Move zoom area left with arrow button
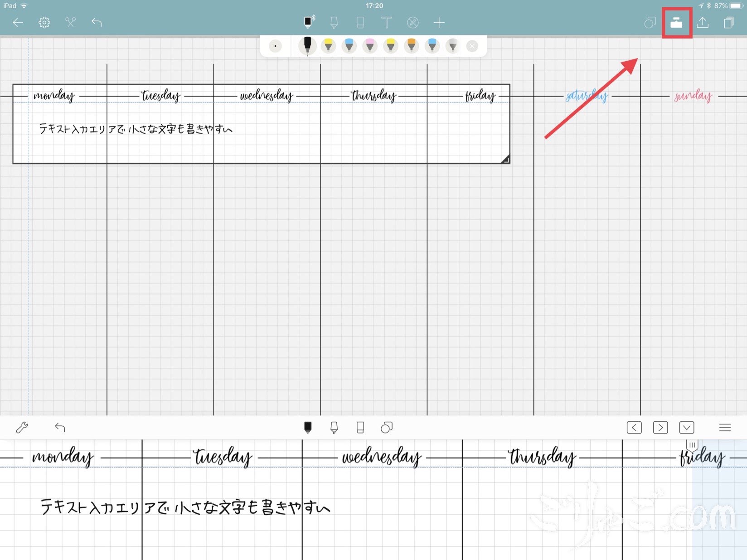Viewport: 747px width, 560px height. (634, 427)
